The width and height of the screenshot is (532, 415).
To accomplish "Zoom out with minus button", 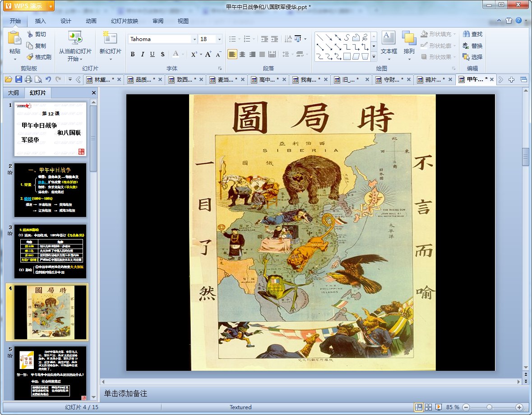I will click(466, 407).
